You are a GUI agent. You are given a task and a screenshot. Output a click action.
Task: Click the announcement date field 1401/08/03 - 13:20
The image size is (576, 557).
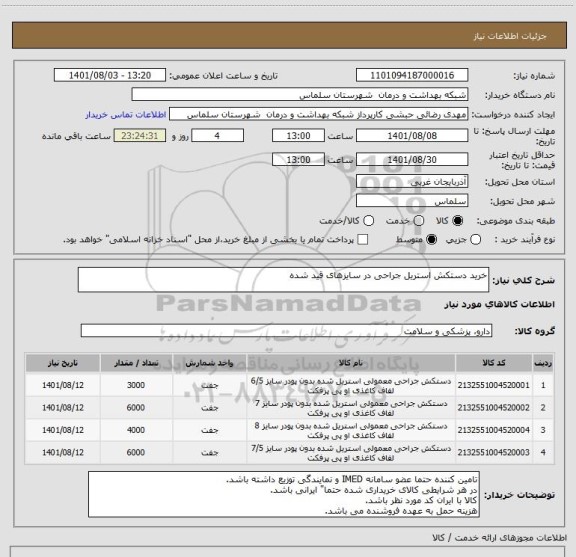110,75
